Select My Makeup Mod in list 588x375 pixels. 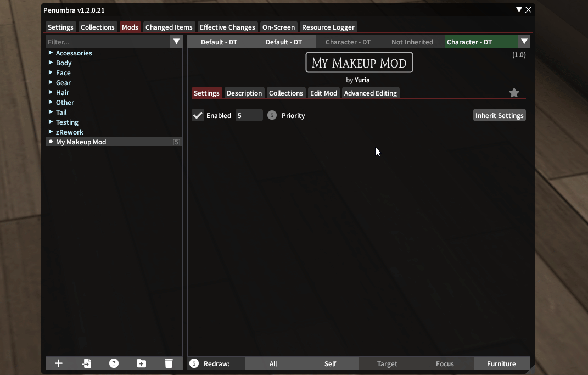coord(81,142)
